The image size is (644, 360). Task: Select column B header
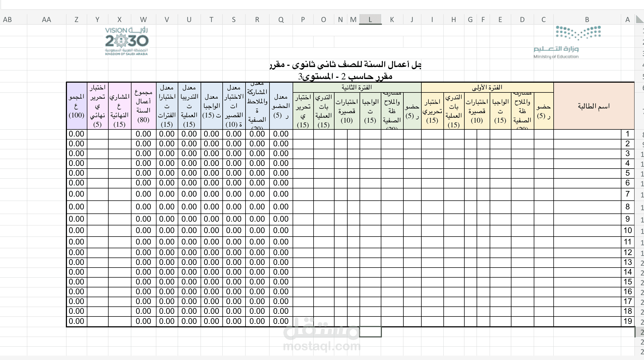[x=587, y=19]
